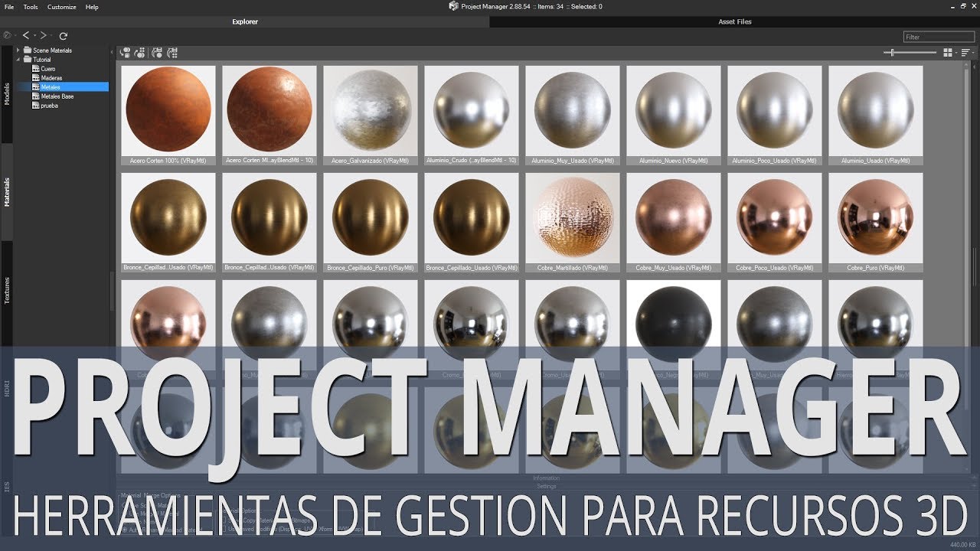Refresh the explorer view

[x=64, y=36]
